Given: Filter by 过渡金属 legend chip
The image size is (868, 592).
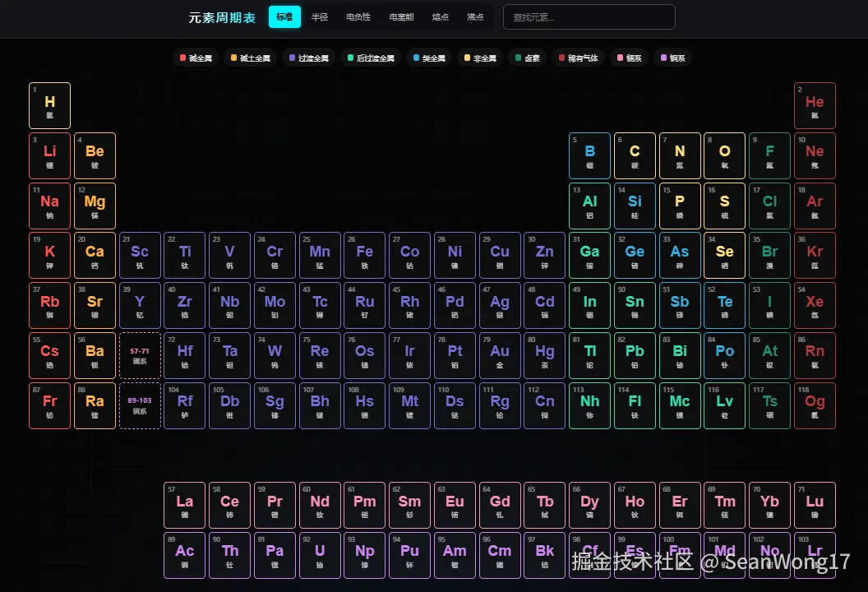Looking at the screenshot, I should pos(309,58).
